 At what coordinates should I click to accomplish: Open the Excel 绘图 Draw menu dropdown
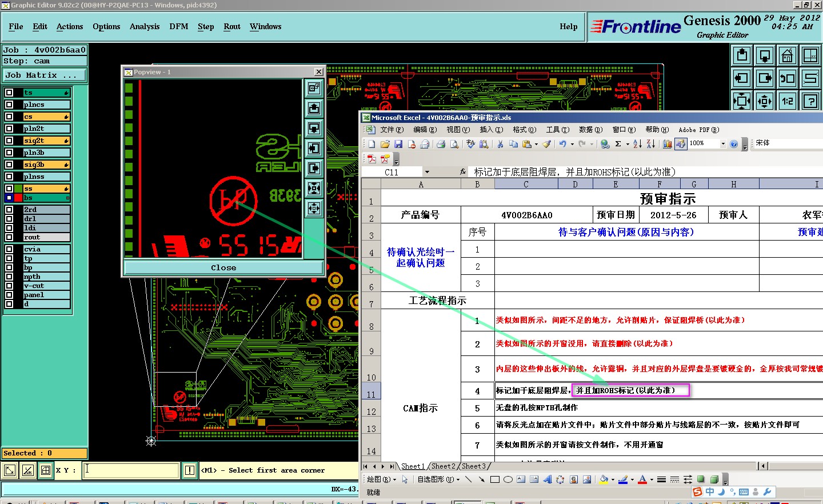point(381,479)
